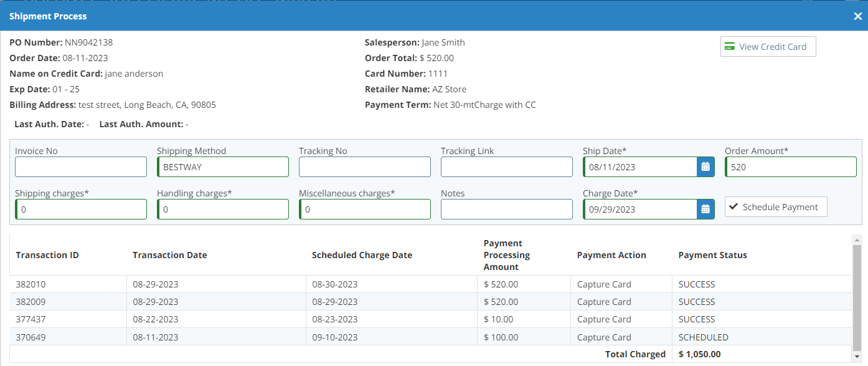Image resolution: width=868 pixels, height=366 pixels.
Task: Click SUCCESS status for transaction 382010
Action: tap(697, 284)
